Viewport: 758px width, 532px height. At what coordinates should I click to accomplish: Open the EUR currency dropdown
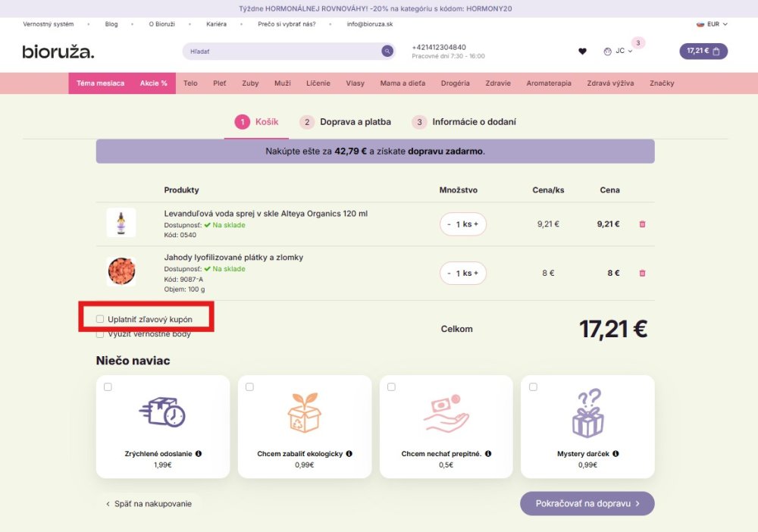[713, 24]
